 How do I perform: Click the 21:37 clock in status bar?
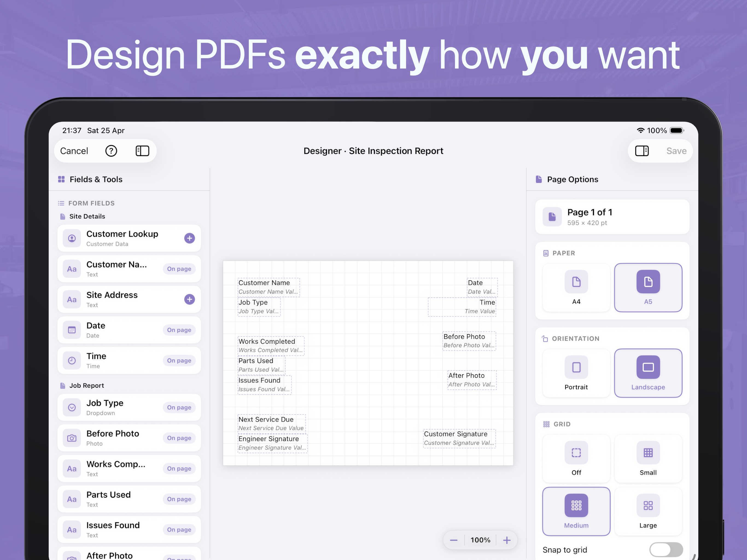[72, 130]
